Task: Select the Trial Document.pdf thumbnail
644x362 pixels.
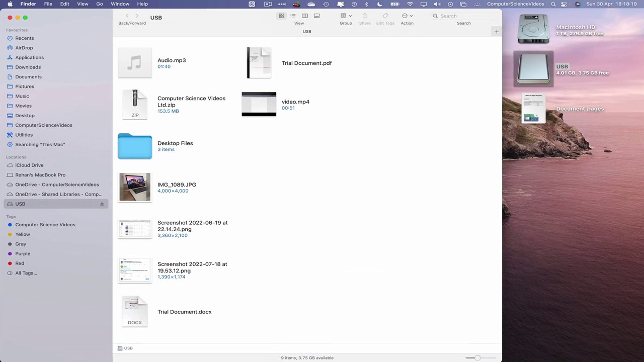Action: click(x=259, y=63)
